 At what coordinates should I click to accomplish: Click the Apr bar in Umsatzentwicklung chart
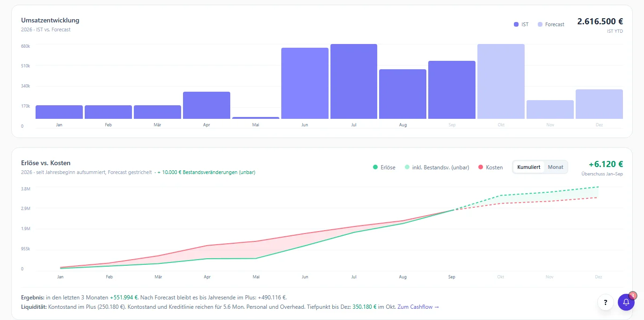click(x=206, y=105)
